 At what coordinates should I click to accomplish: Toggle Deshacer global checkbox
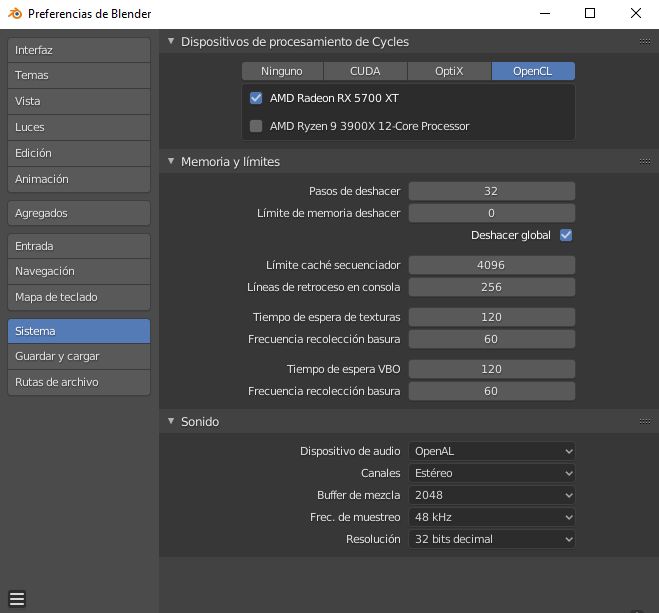coord(566,235)
